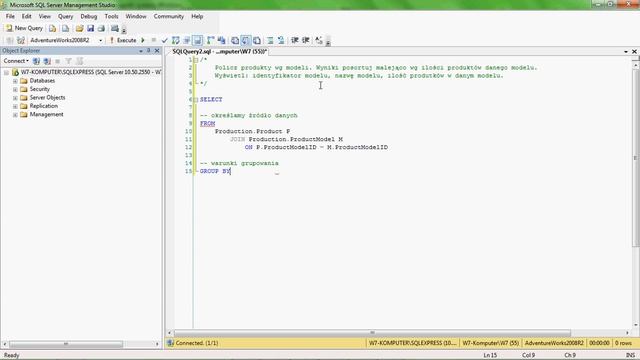Parse the query with the checkmark icon

[164, 40]
